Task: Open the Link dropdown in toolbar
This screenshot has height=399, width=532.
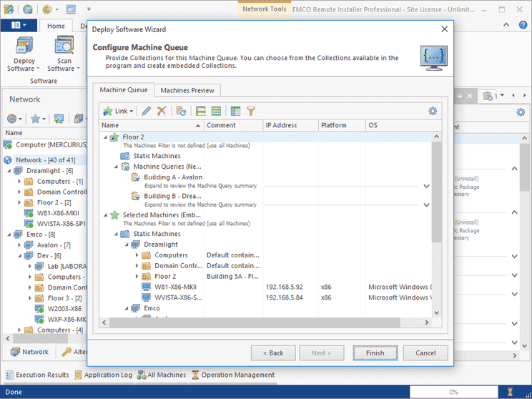Action: 118,111
